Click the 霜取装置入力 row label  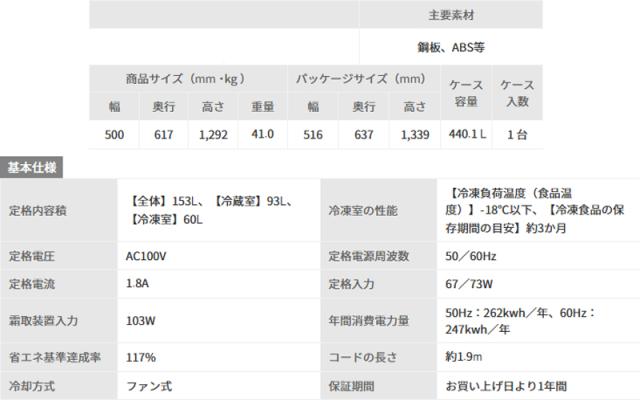tap(43, 321)
